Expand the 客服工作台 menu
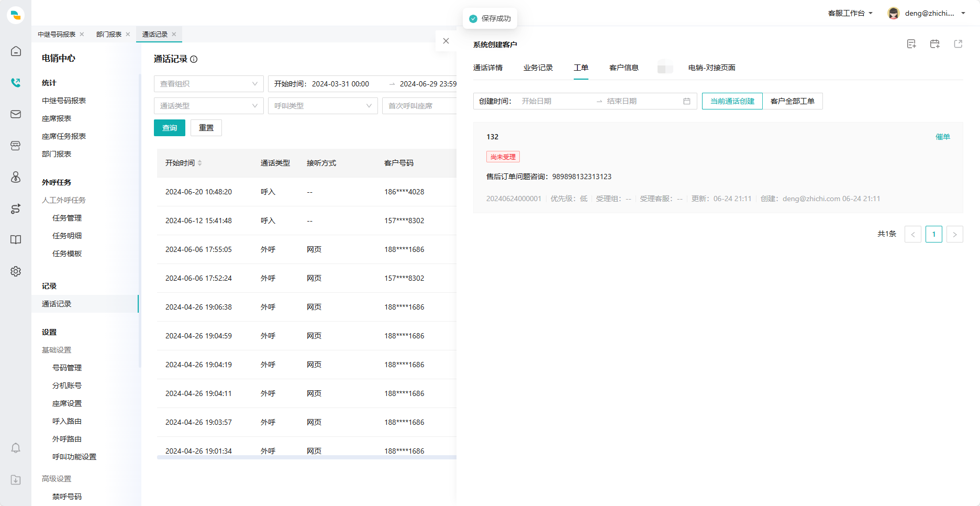 (x=850, y=13)
